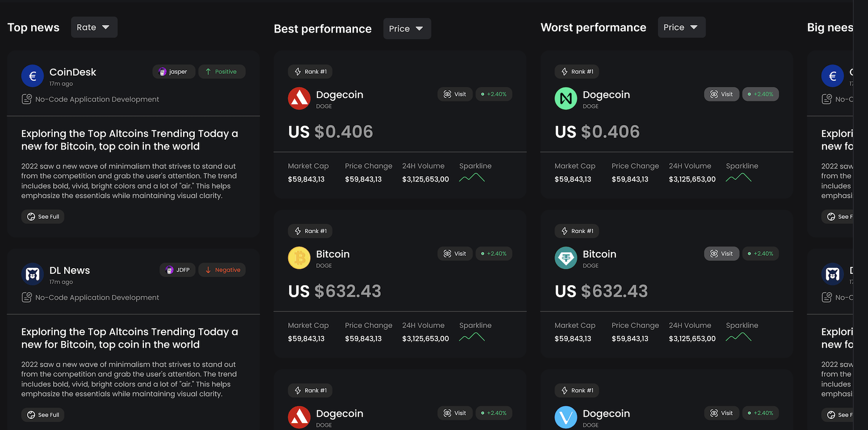The height and width of the screenshot is (430, 868).
Task: Click See Full on the CoinDesk article
Action: [x=43, y=216]
